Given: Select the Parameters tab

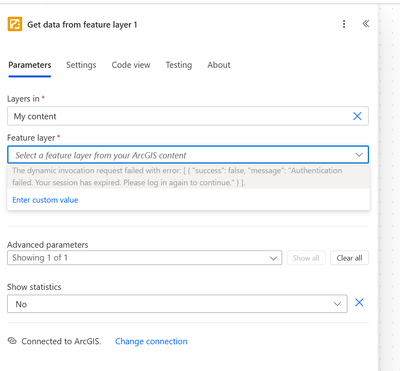Looking at the screenshot, I should point(30,65).
